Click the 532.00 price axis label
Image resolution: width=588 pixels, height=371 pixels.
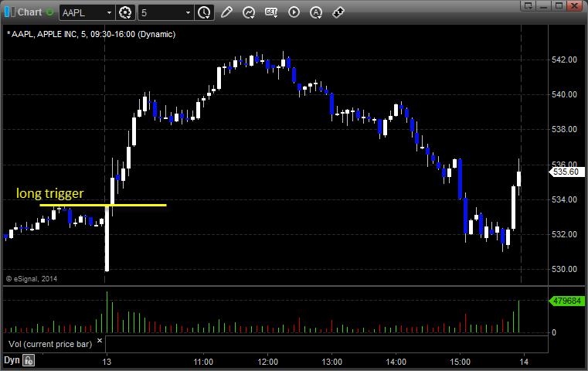pos(564,234)
